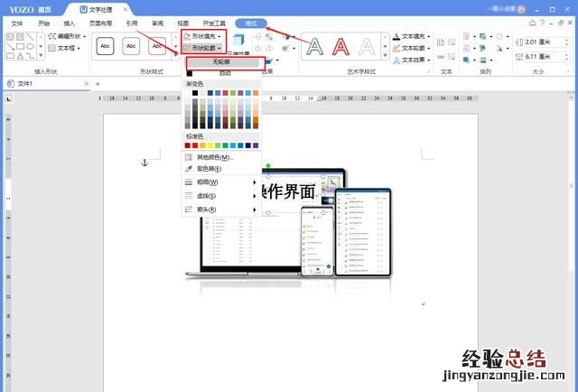The image size is (578, 392).
Task: Switch to the 视图 ribbon tab
Action: 183,23
